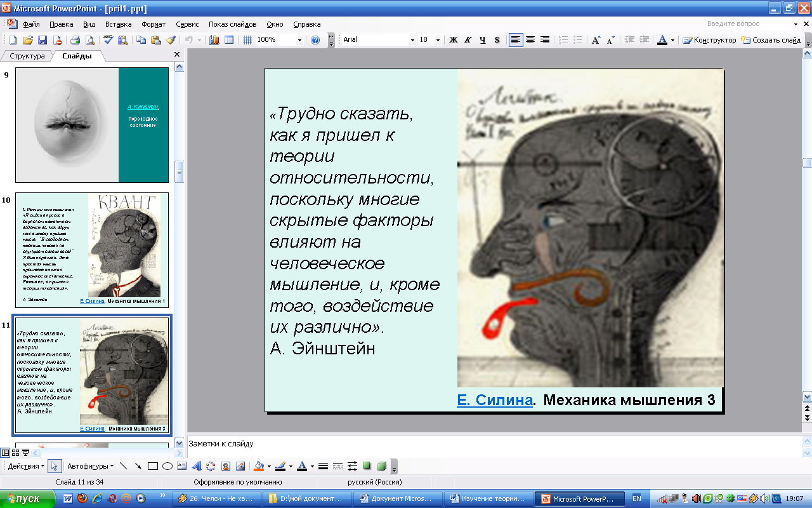Open the Формат menu
Viewport: 812px width, 508px height.
point(154,24)
